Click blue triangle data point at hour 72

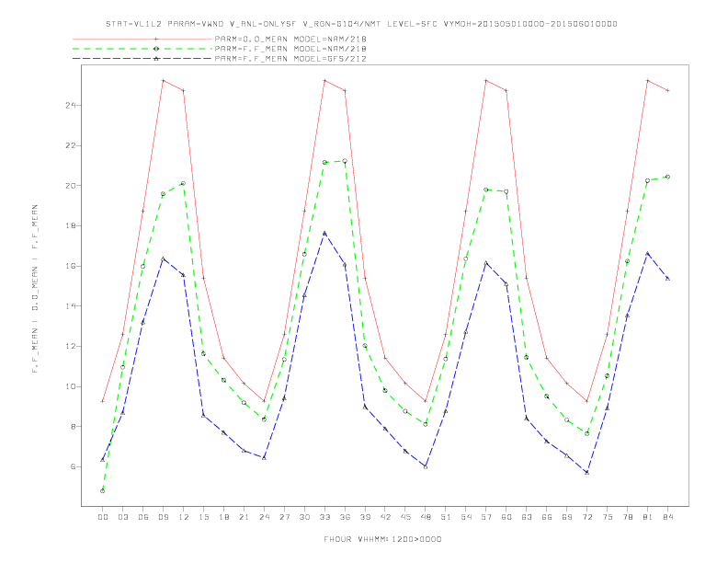point(587,473)
